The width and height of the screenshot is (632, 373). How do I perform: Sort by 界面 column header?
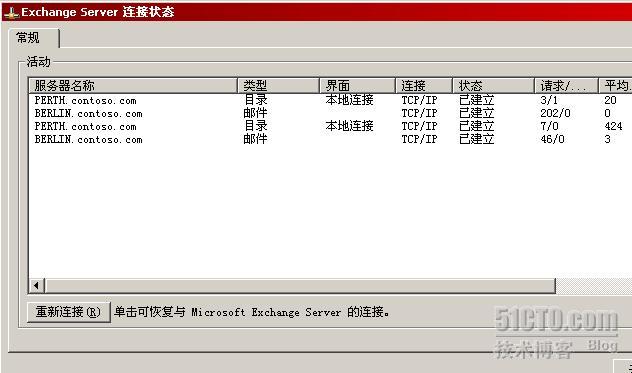click(358, 85)
